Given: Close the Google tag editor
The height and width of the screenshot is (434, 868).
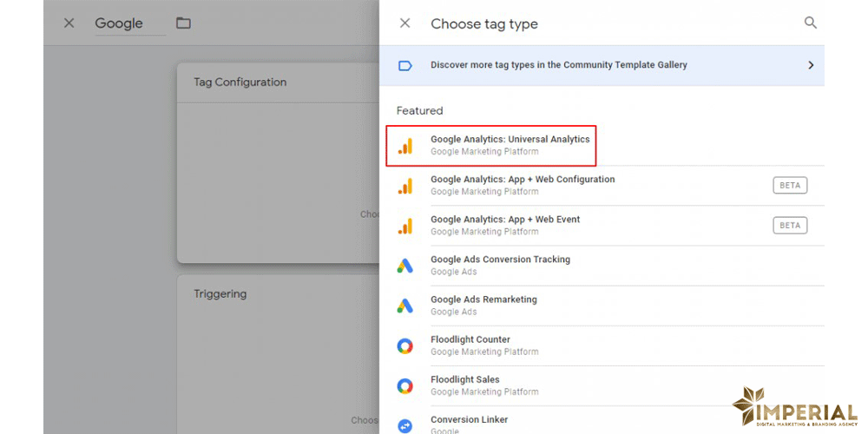Looking at the screenshot, I should click(x=69, y=23).
